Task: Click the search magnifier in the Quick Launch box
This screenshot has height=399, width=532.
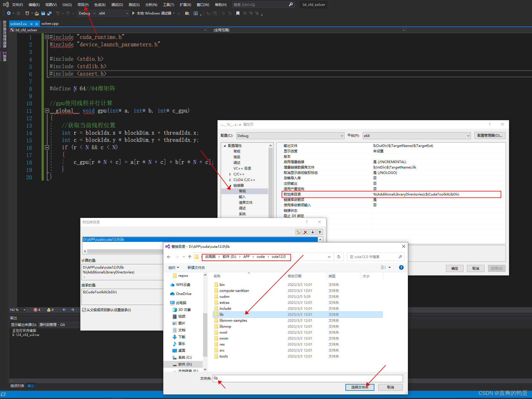Action: point(291,5)
